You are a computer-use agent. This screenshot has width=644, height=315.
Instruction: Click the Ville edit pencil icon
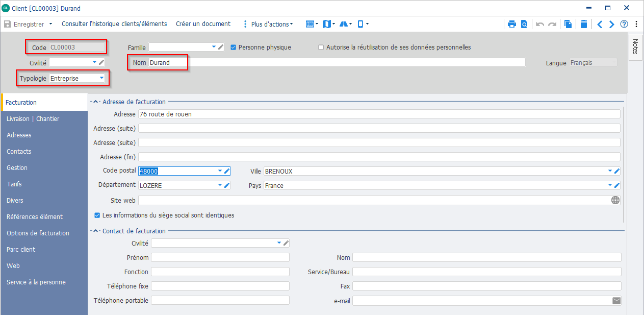pos(616,171)
